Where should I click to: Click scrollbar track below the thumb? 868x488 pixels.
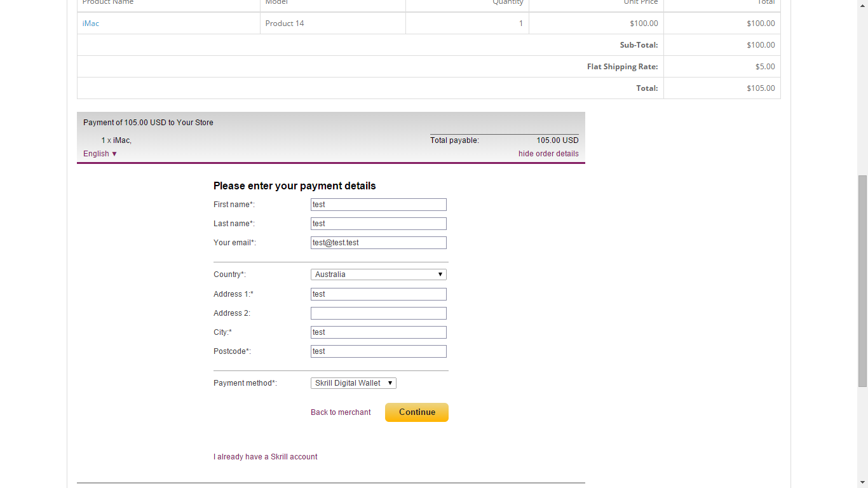point(862,432)
